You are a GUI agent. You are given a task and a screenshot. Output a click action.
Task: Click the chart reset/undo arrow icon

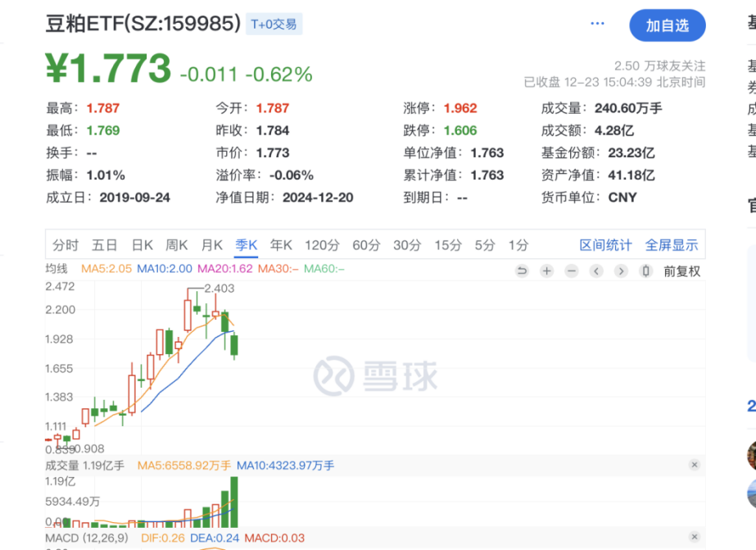pos(522,271)
